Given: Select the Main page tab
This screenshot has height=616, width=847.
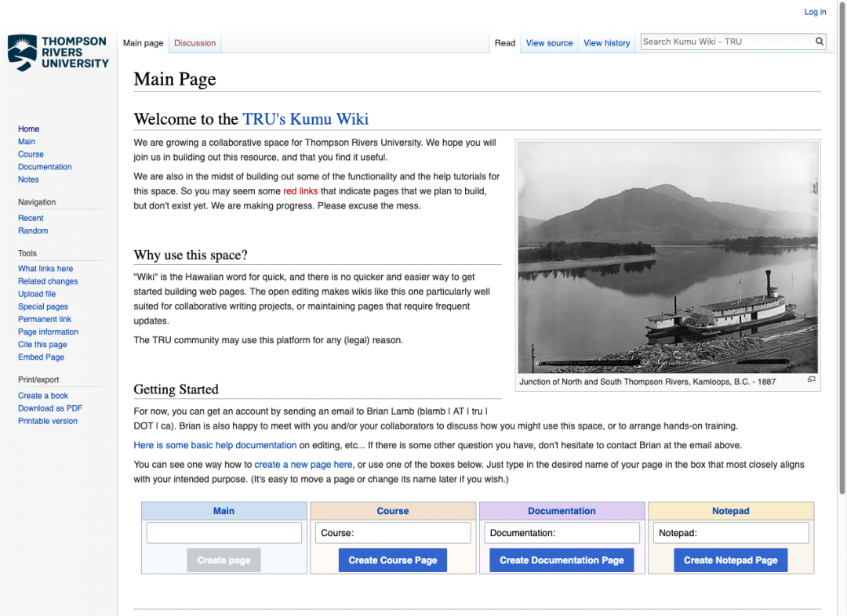Looking at the screenshot, I should (143, 42).
